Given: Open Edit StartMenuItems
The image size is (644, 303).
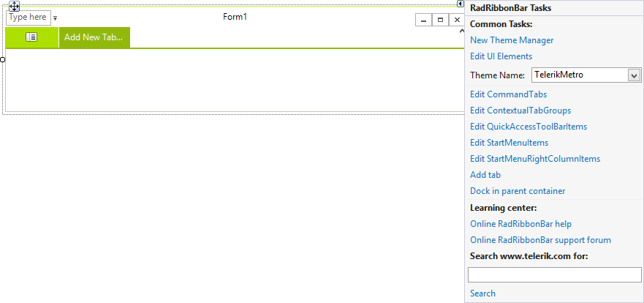Looking at the screenshot, I should (x=509, y=143).
